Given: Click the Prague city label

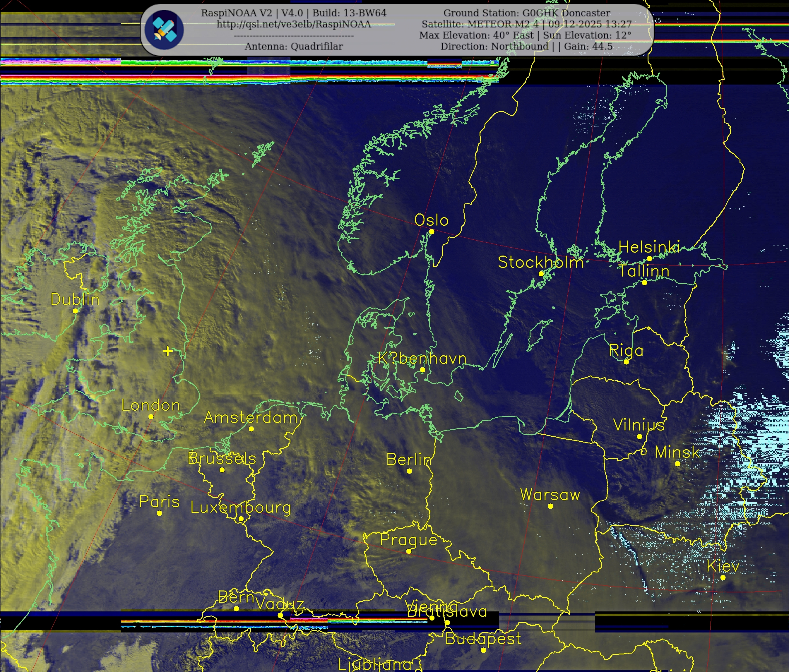Looking at the screenshot, I should click(x=408, y=540).
